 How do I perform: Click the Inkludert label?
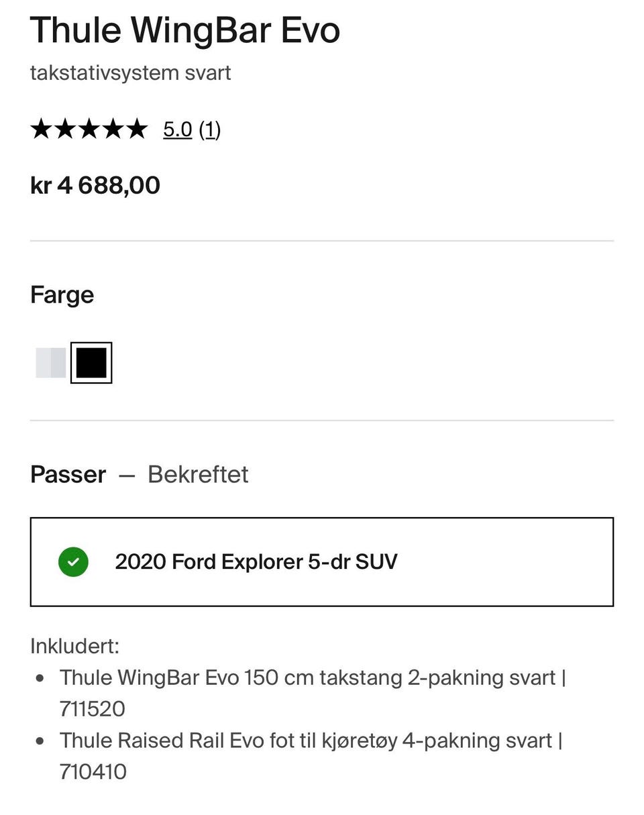pyautogui.click(x=74, y=646)
